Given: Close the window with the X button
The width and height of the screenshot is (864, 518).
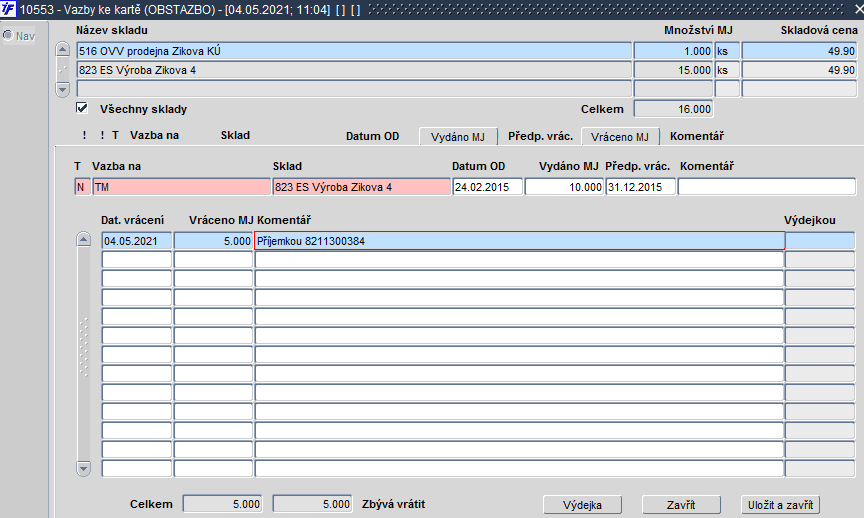Looking at the screenshot, I should click(858, 9).
